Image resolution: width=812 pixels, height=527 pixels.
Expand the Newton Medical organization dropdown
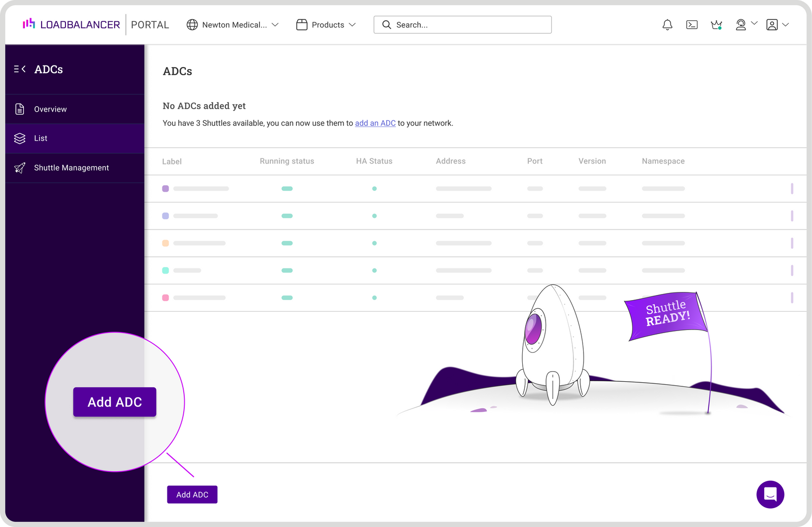click(275, 24)
